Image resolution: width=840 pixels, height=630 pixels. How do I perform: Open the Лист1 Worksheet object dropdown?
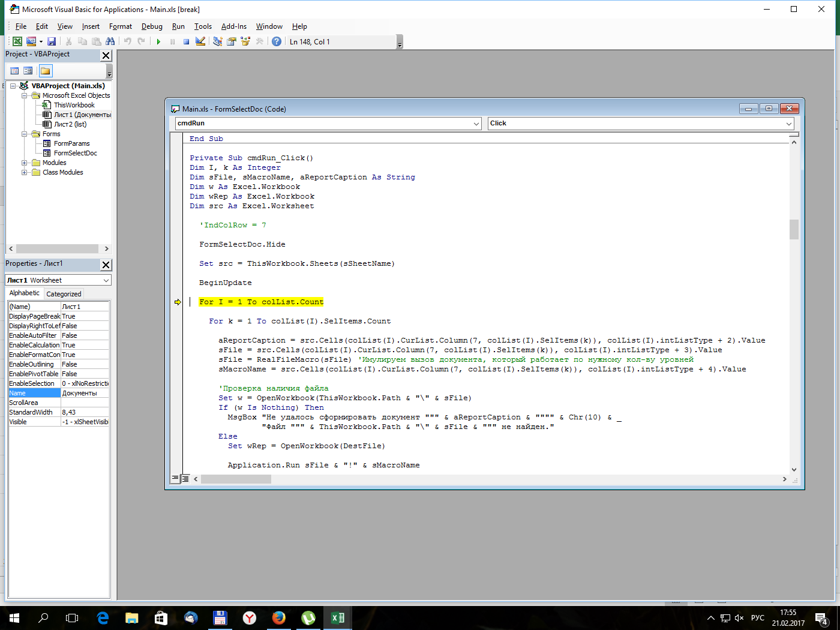click(x=106, y=280)
